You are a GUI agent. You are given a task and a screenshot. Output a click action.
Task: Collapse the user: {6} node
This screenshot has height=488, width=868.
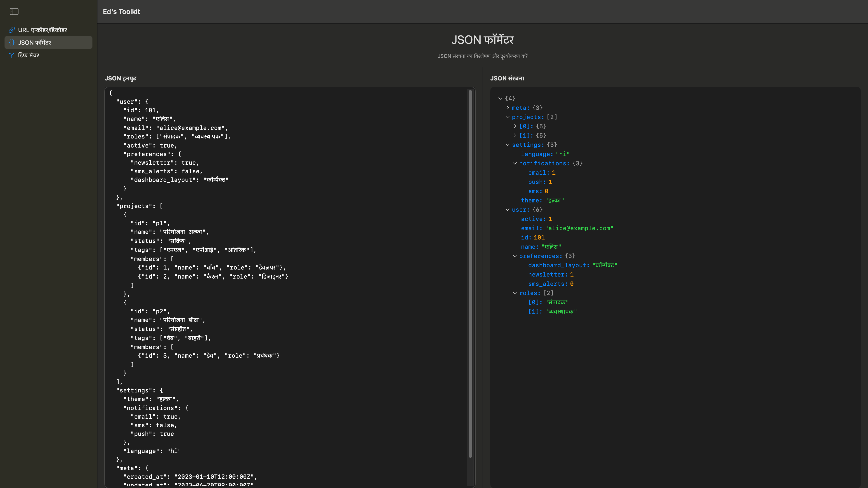coord(507,209)
